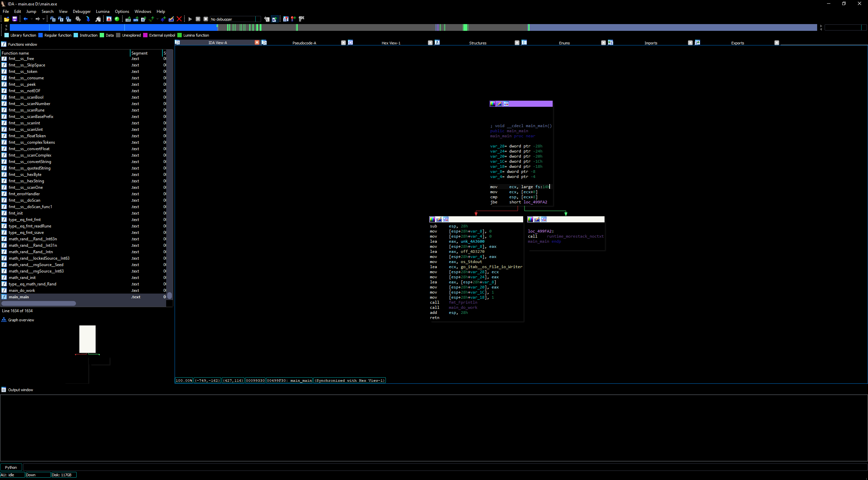Jump back using the blue left arrow
This screenshot has width=868, height=480.
pos(25,19)
